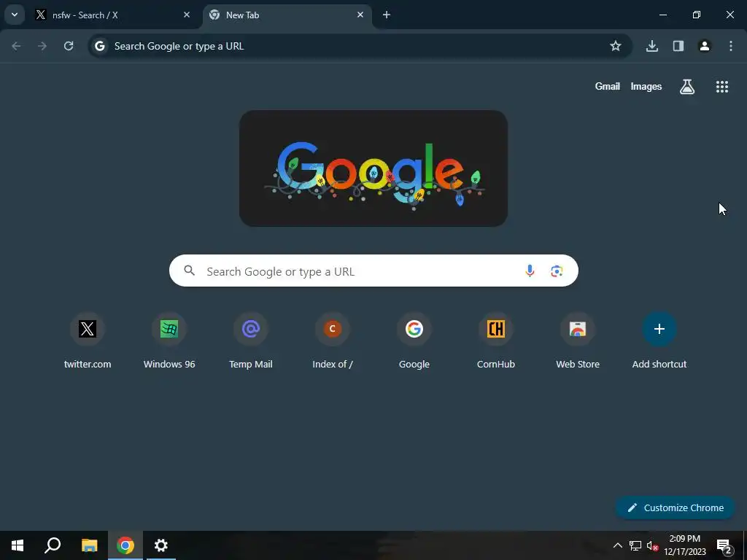Open the Google apps grid

[722, 87]
